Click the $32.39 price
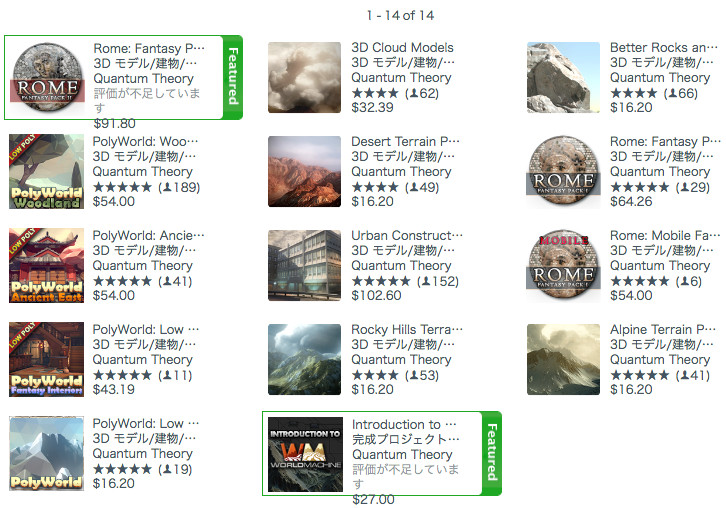The image size is (726, 508). pyautogui.click(x=372, y=107)
